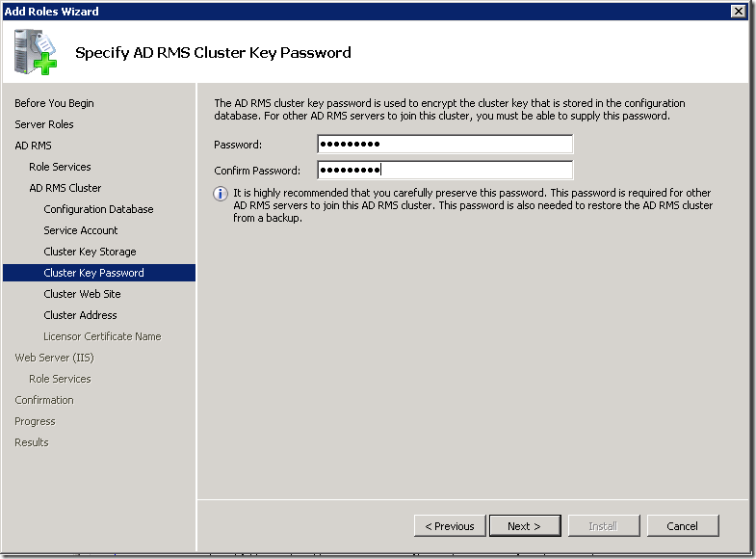Jump to the Service Account step
756x559 pixels.
click(x=81, y=230)
